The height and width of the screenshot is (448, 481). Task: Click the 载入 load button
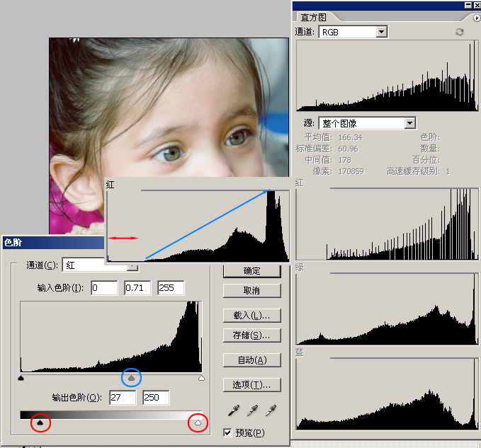coord(251,315)
